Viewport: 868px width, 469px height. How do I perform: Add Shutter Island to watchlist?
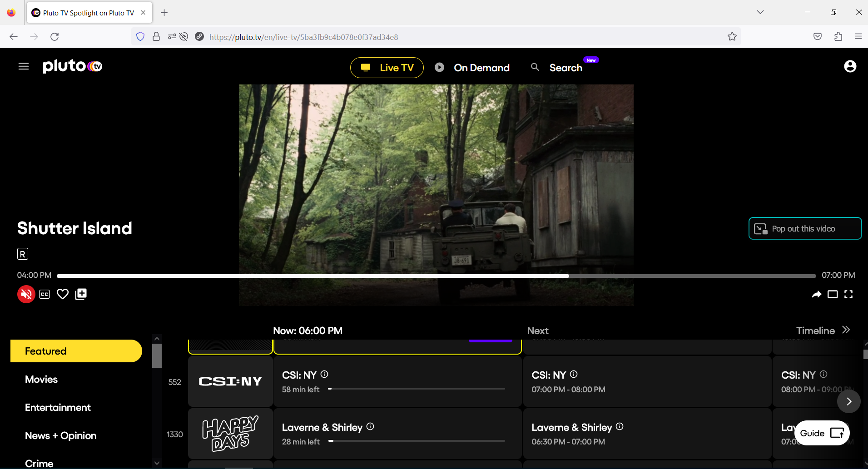tap(80, 294)
